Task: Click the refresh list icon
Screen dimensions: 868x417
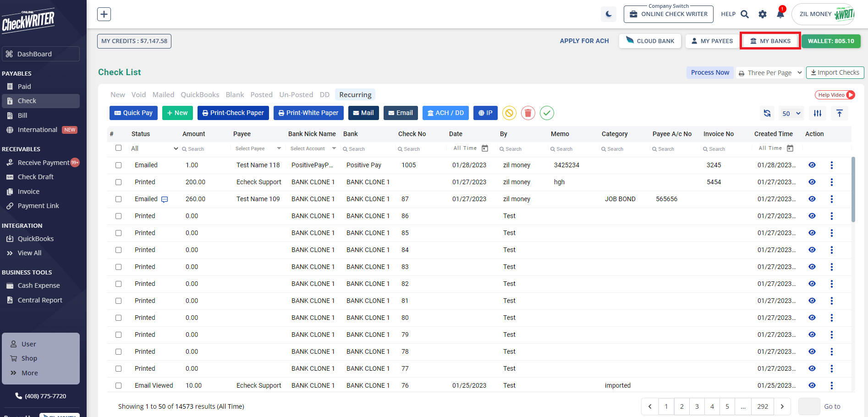Action: click(x=767, y=113)
